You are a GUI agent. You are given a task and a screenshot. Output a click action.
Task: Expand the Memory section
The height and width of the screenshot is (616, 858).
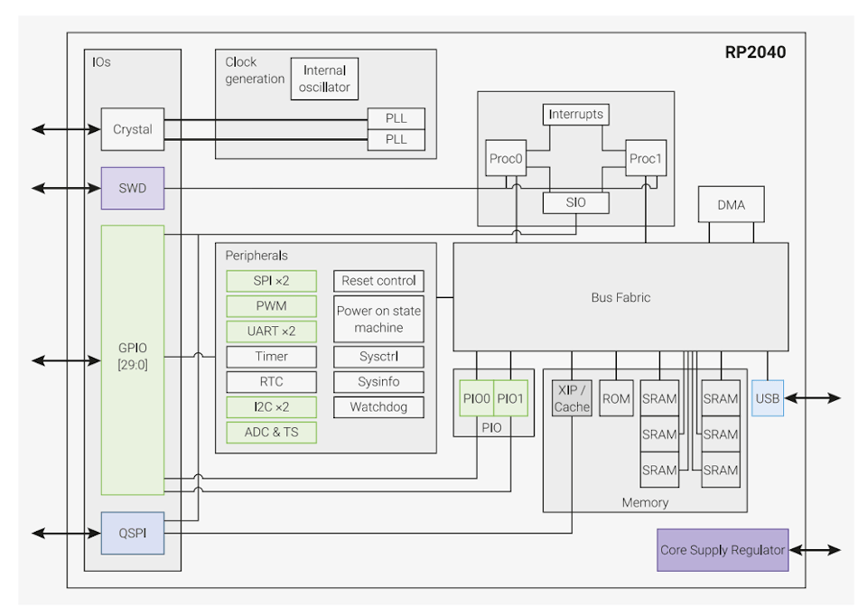pos(645,502)
